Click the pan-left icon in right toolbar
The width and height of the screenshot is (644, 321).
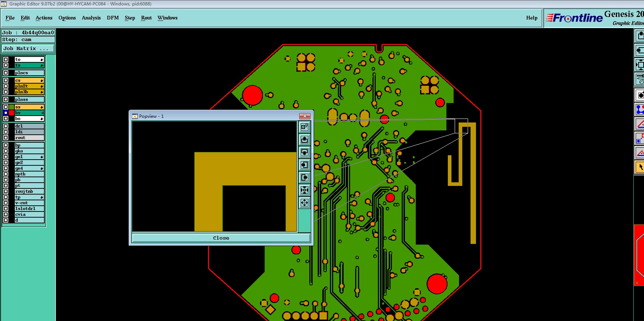(640, 50)
